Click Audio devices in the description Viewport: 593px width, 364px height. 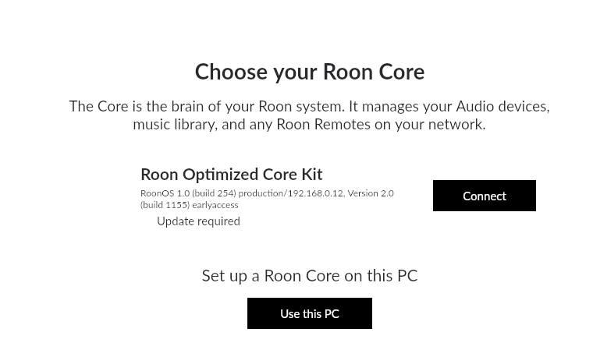[x=502, y=107]
